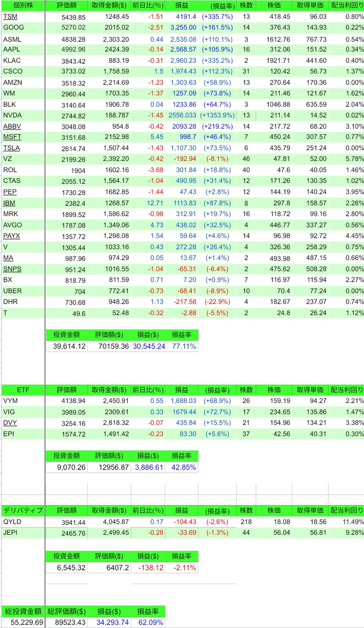Select MRK acquisition amount 1,586.62
This screenshot has height=628, width=364.
pos(109,214)
